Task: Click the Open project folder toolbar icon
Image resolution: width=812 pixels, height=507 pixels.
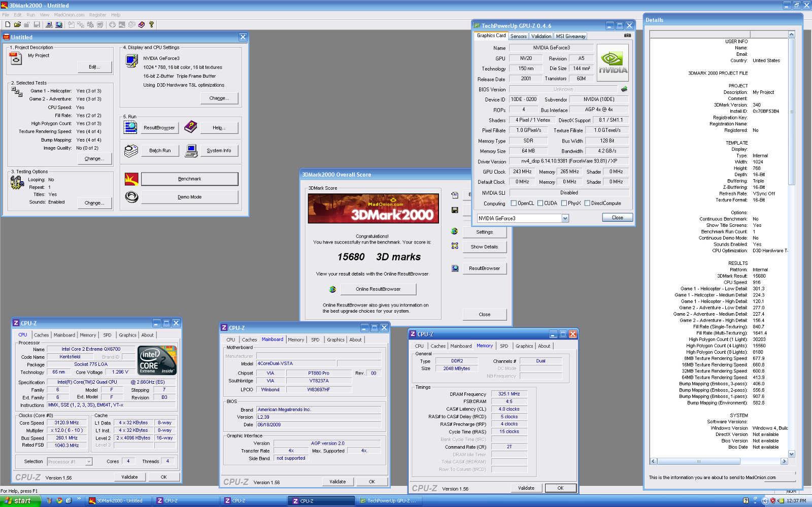Action: [x=18, y=24]
